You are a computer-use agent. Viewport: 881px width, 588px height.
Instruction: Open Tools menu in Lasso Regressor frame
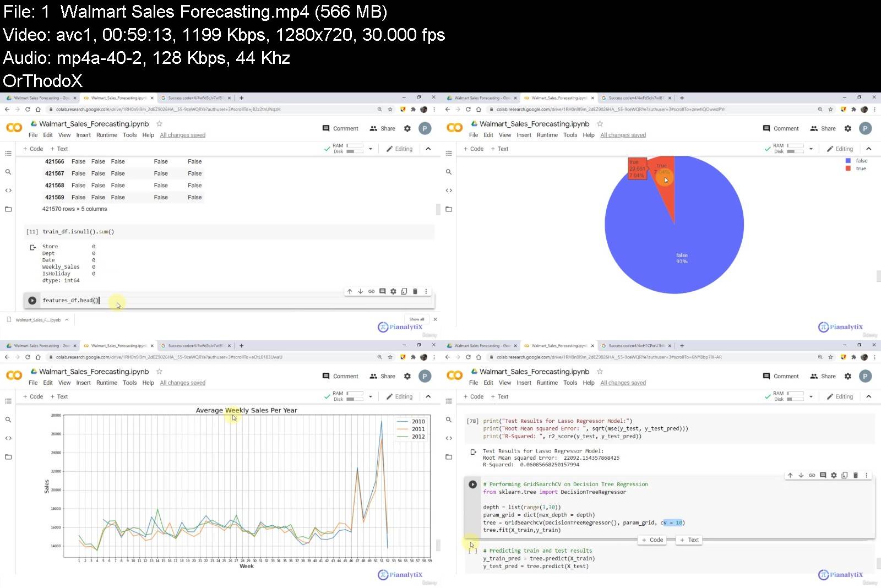[x=570, y=383]
